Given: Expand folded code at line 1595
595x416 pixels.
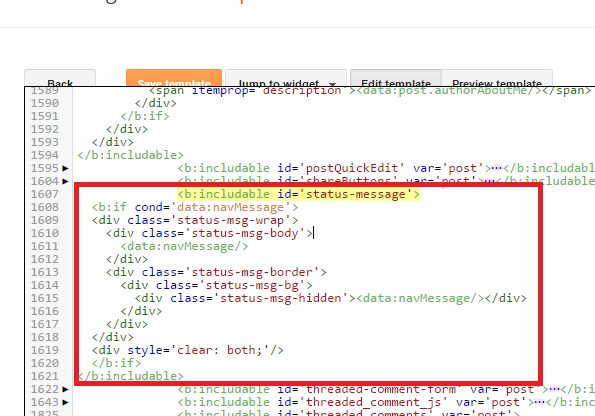Looking at the screenshot, I should pyautogui.click(x=66, y=168).
